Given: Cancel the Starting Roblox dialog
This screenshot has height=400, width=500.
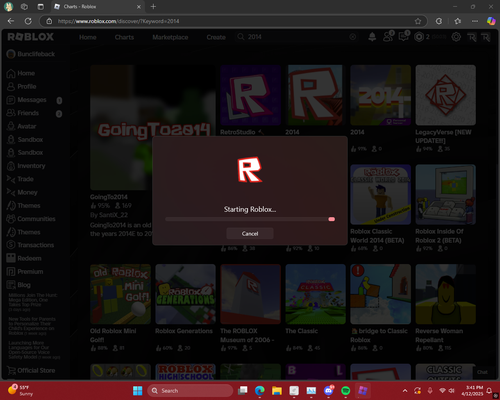Looking at the screenshot, I should click(x=250, y=233).
